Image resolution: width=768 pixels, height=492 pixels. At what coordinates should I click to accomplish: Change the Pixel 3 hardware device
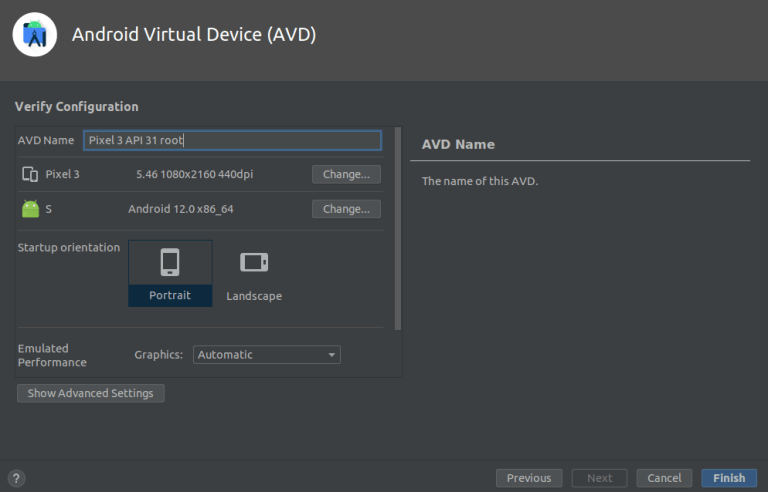(x=346, y=174)
